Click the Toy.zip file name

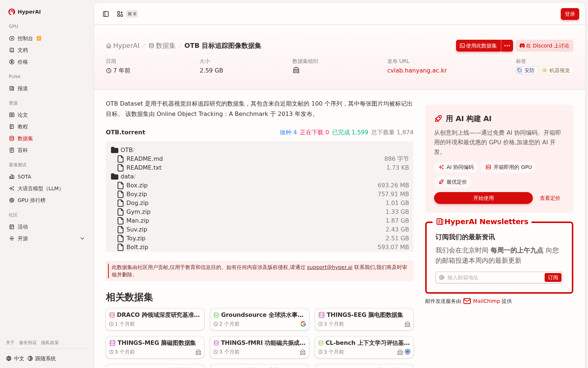pos(136,238)
